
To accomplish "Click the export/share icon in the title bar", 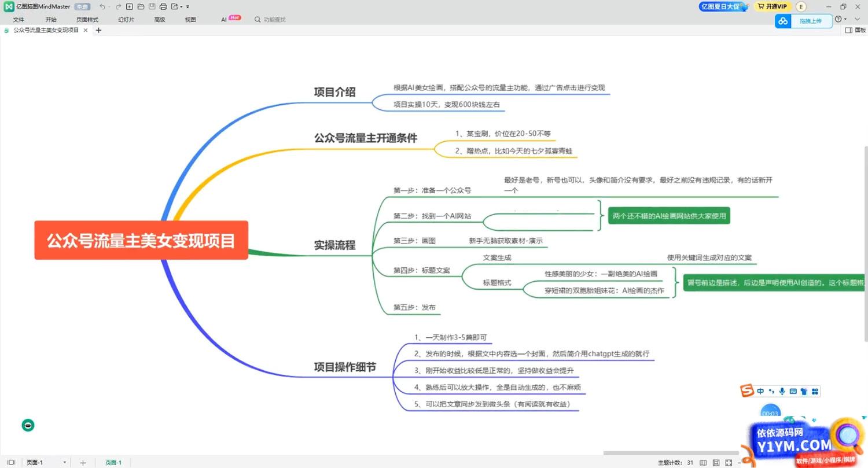I will pyautogui.click(x=174, y=7).
